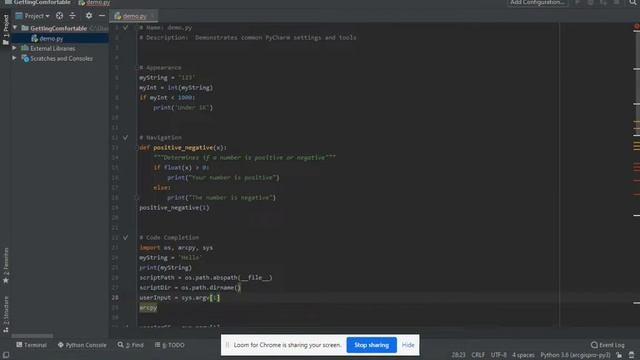Click the myInt = int(myString) line
The width and height of the screenshot is (640, 360).
tap(176, 87)
